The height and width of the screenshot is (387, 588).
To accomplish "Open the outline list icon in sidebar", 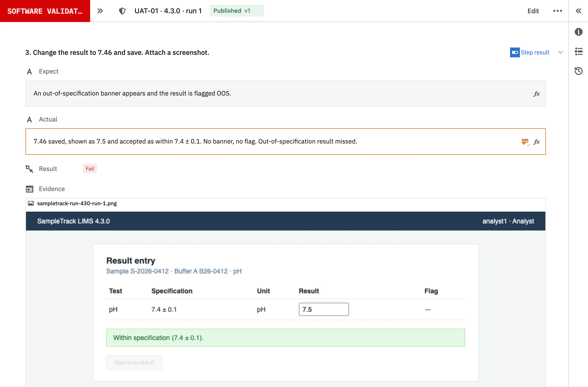I will (578, 52).
